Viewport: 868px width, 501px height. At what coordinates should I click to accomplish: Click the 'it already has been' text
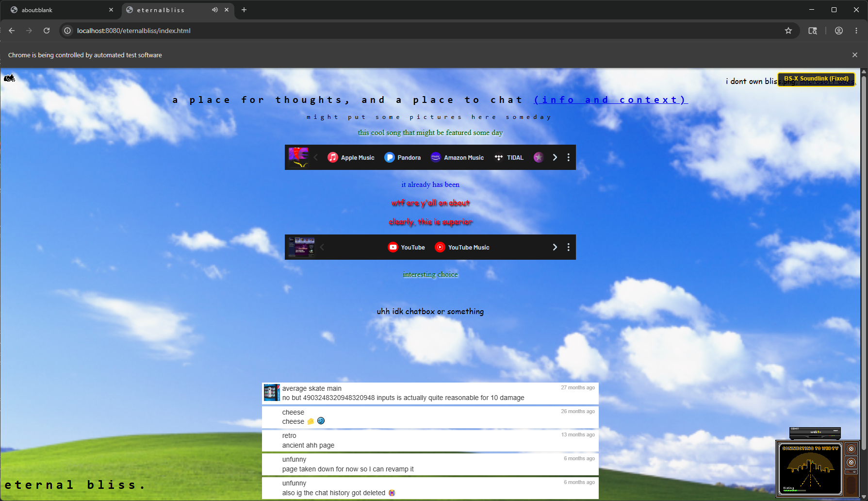[430, 184]
